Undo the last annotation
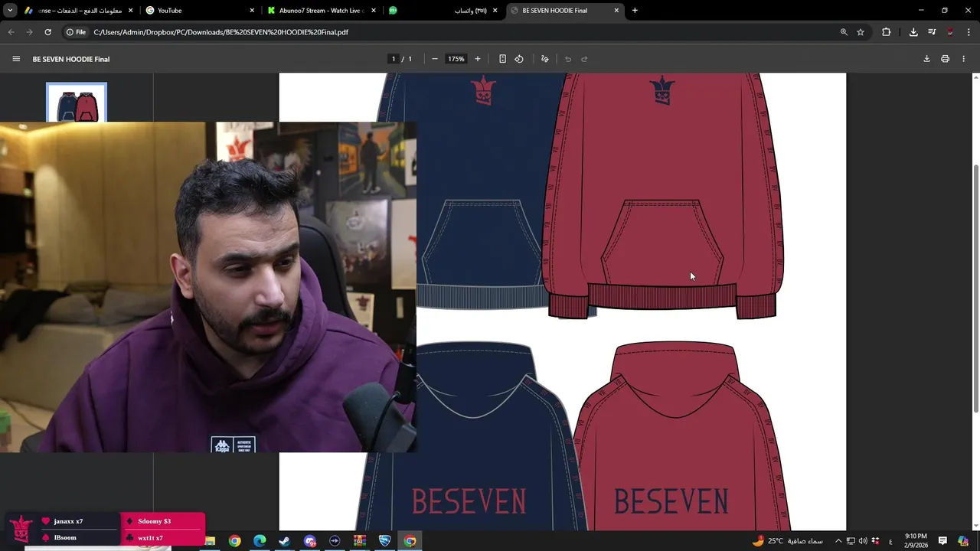Viewport: 980px width, 551px height. pos(568,59)
